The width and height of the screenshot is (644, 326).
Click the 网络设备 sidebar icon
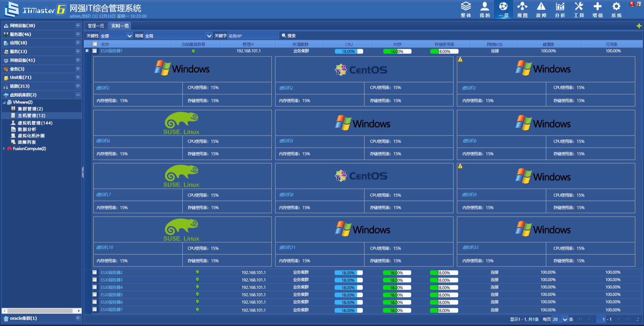click(6, 26)
